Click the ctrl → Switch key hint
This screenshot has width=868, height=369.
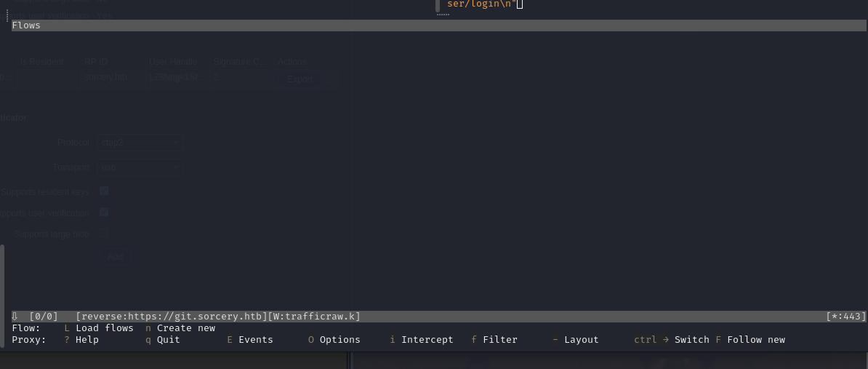(x=672, y=340)
